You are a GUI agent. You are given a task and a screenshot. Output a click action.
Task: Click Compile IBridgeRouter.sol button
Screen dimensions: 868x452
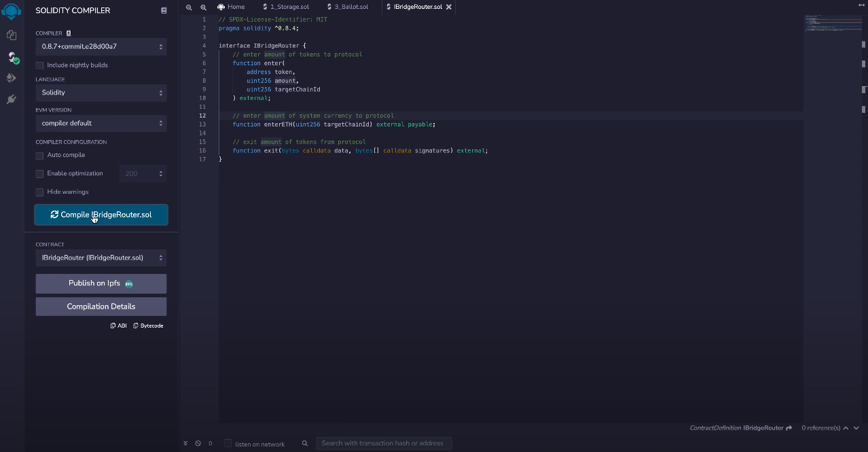click(101, 215)
